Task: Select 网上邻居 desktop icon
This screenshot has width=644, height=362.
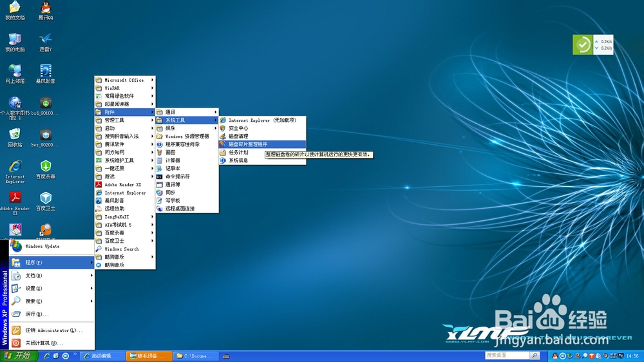Action: coord(15,74)
